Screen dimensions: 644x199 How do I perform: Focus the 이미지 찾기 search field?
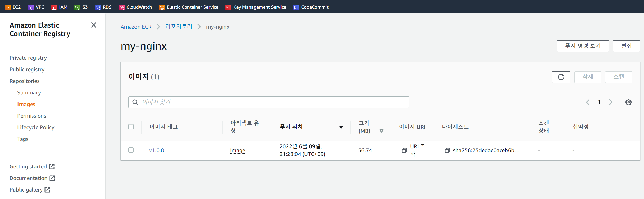point(268,102)
